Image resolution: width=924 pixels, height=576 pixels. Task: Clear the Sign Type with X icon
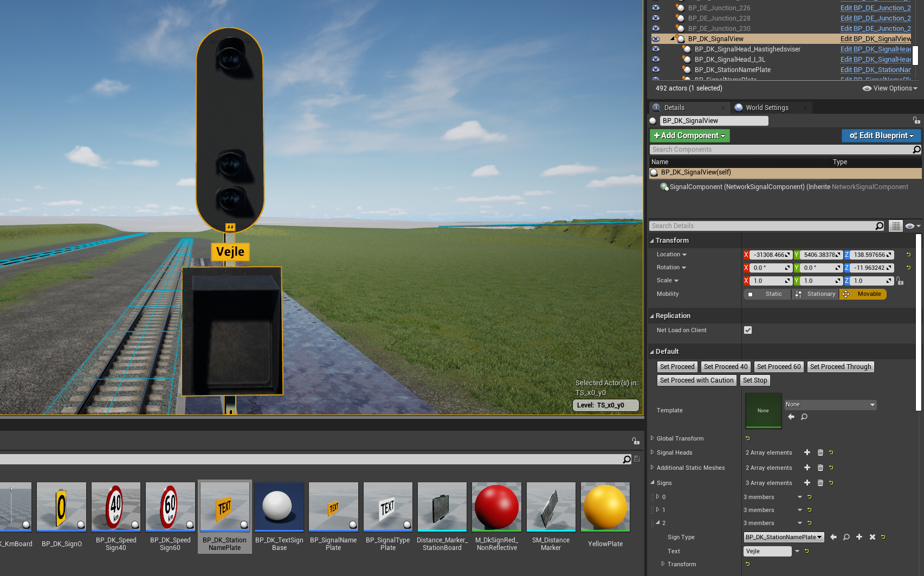872,537
